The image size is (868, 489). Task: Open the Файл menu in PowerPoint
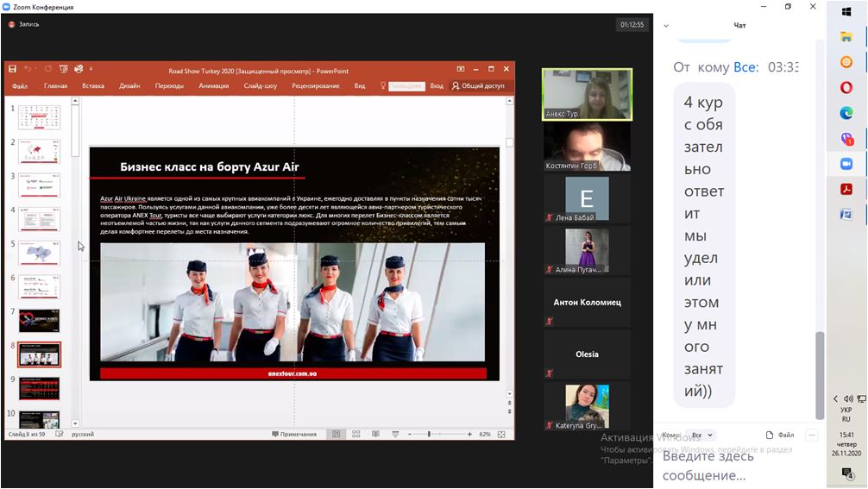pyautogui.click(x=20, y=85)
